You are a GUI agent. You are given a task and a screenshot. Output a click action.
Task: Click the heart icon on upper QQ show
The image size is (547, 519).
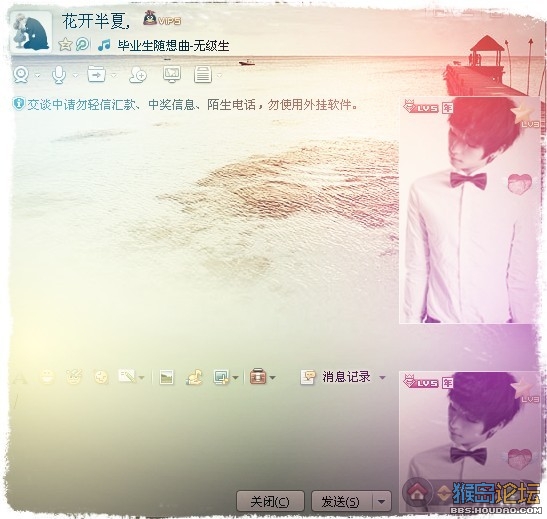(x=520, y=183)
